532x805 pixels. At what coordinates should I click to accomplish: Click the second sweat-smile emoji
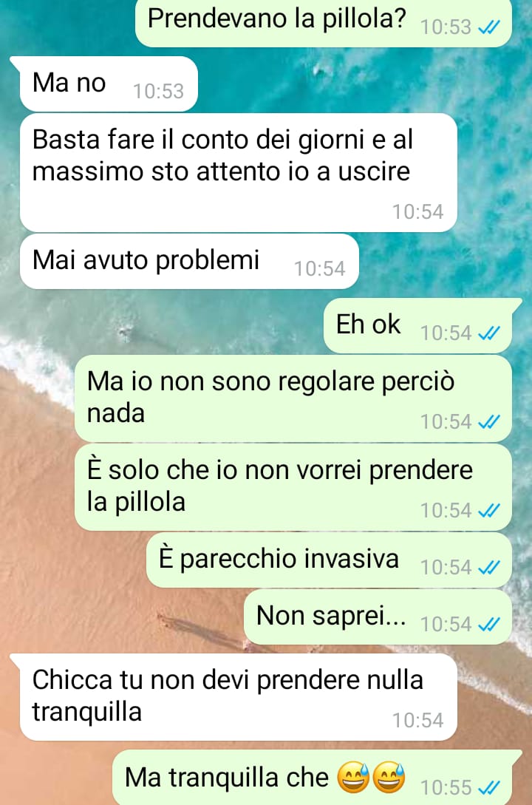click(x=389, y=777)
